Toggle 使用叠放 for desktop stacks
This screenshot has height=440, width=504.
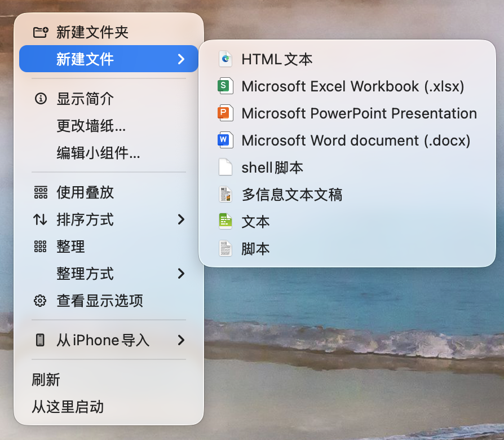(85, 192)
